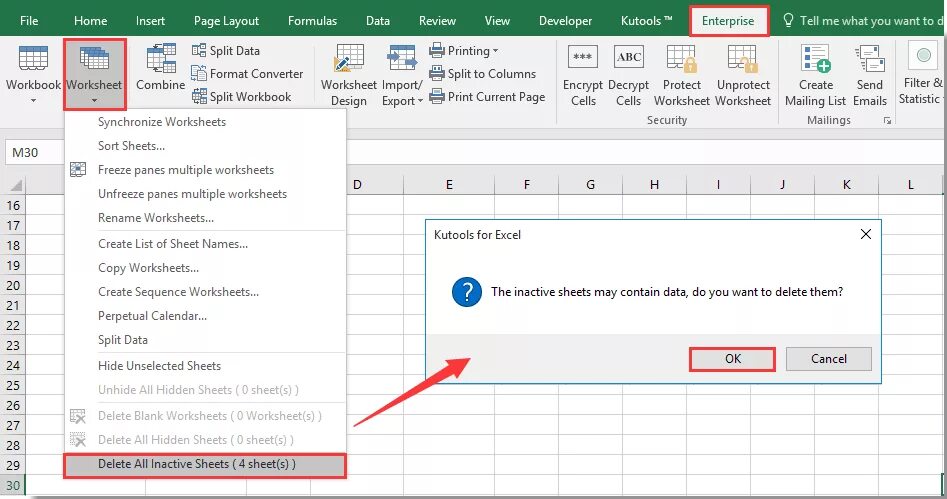Viewport: 947px width, 499px height.
Task: Switch to the Review tab
Action: coord(437,21)
